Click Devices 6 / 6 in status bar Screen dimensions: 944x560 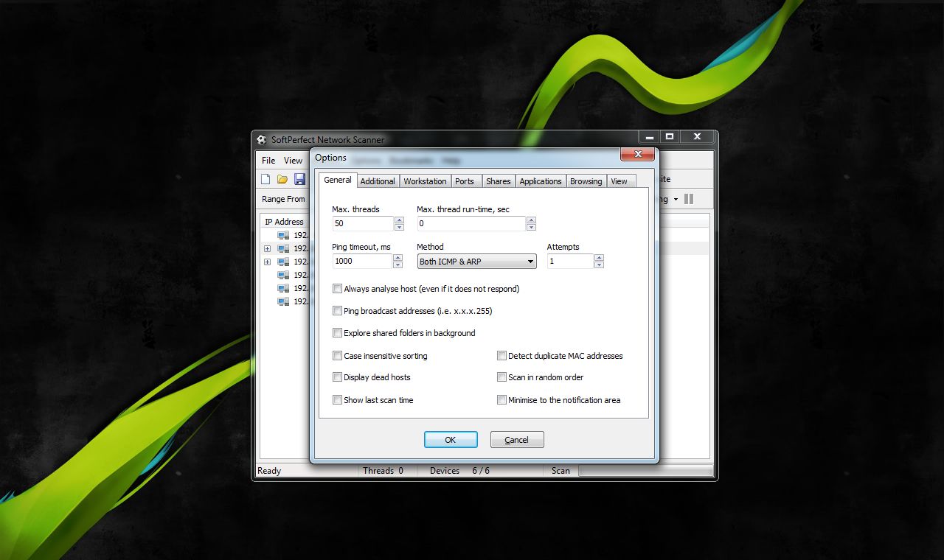[x=459, y=471]
